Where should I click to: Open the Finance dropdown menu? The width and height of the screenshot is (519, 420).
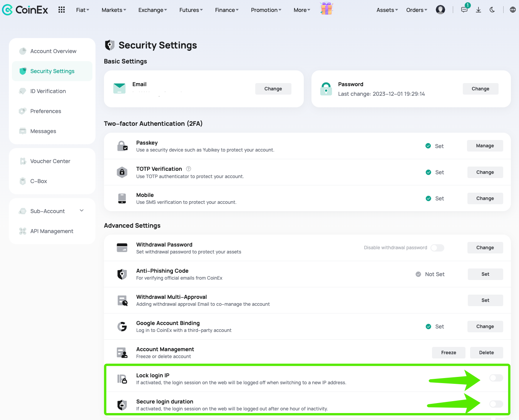(227, 10)
